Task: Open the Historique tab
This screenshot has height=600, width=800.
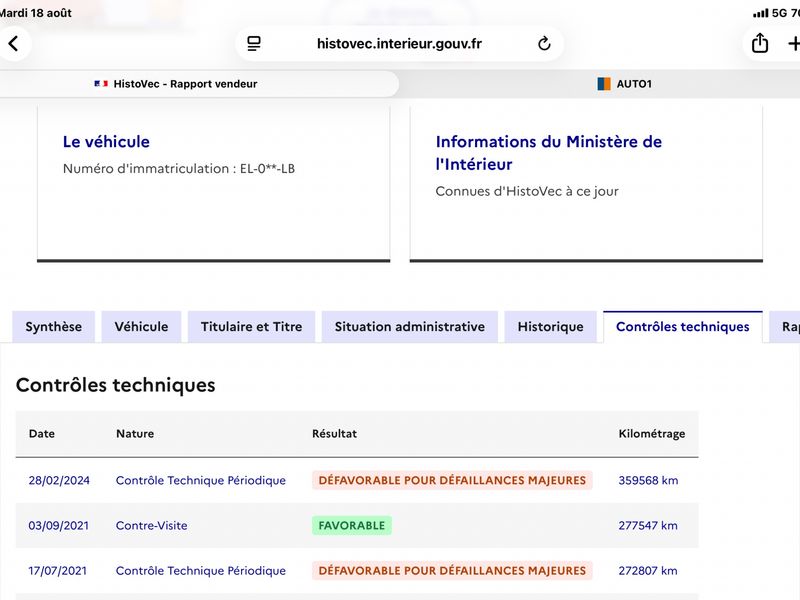Action: tap(551, 327)
